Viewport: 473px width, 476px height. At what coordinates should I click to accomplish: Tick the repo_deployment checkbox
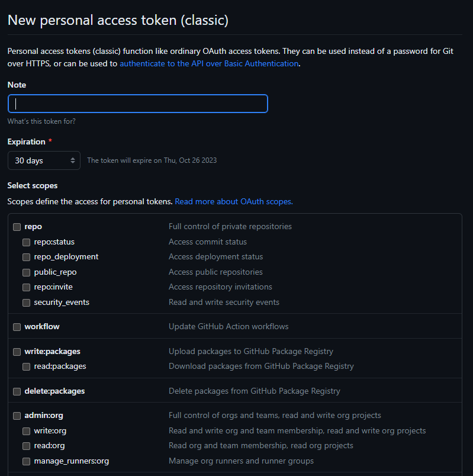[x=27, y=257]
